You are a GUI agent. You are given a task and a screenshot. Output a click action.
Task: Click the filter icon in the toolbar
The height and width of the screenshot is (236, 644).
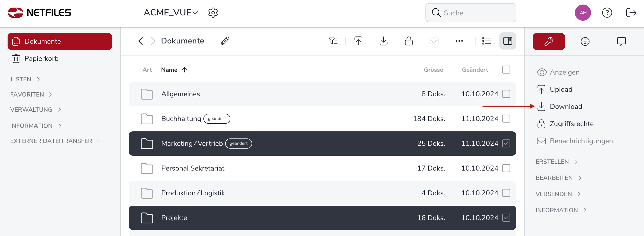pyautogui.click(x=333, y=41)
